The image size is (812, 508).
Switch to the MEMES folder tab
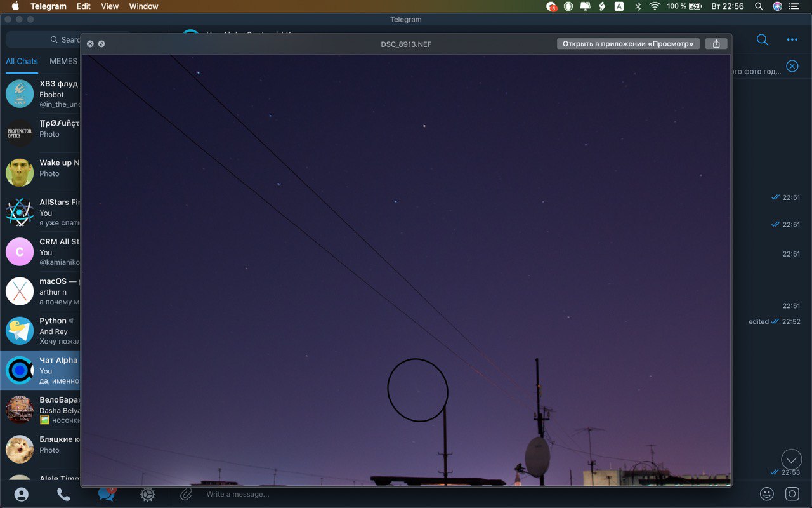(63, 61)
